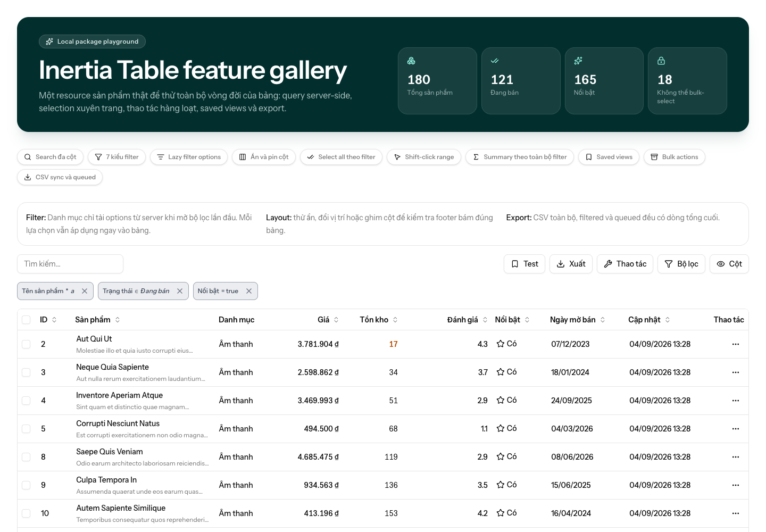Screen dimensions: 766x532
Task: Click the Select all theo filter chip
Action: (341, 157)
